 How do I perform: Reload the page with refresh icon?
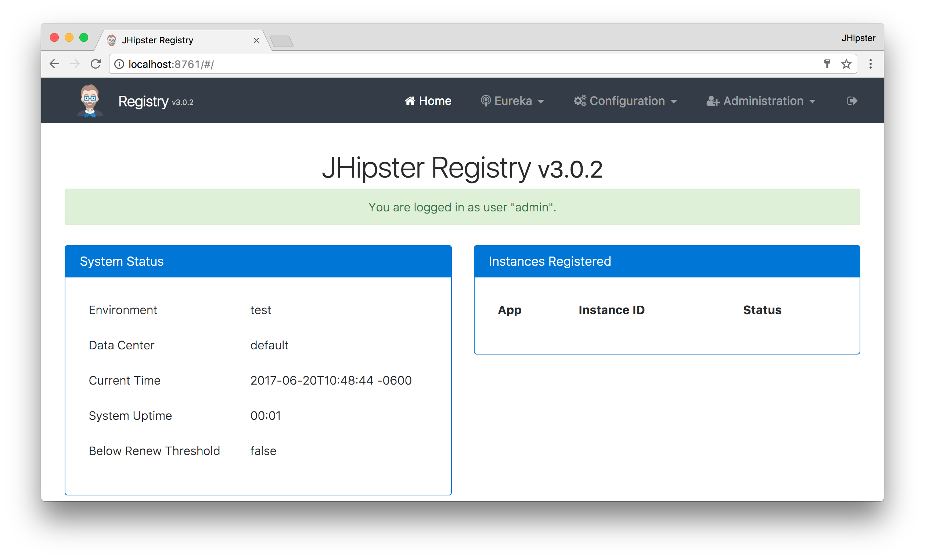(x=96, y=64)
